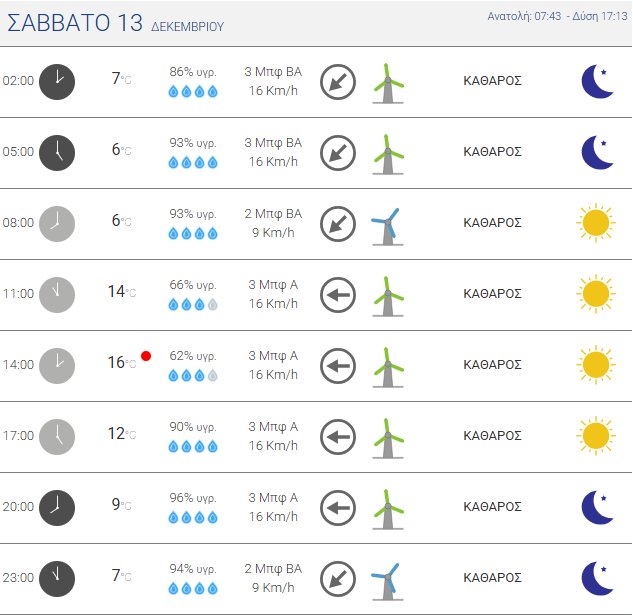Image resolution: width=633 pixels, height=615 pixels.
Task: Click the northeast wind arrow at 23:00
Action: [338, 578]
